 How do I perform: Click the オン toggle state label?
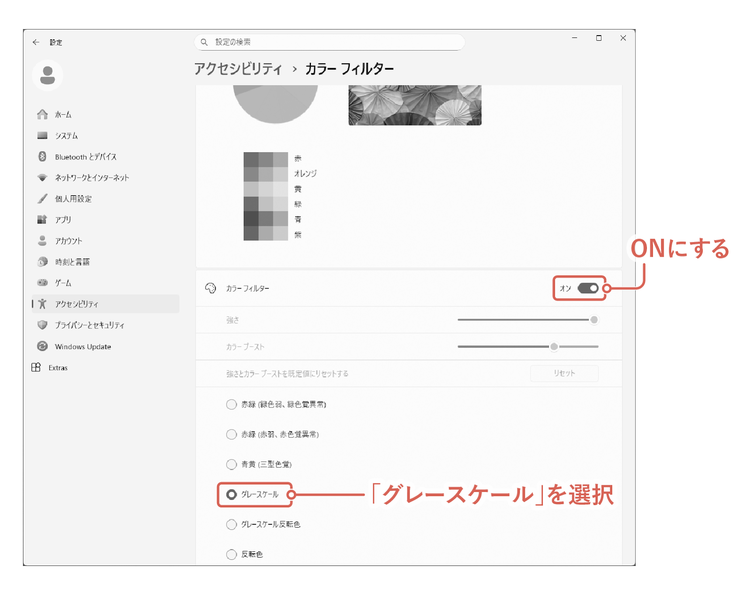pyautogui.click(x=565, y=288)
